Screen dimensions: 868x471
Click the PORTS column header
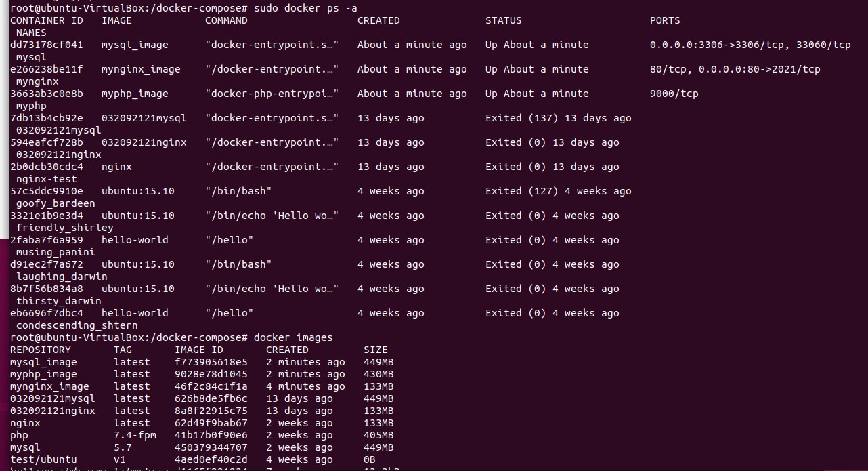click(665, 20)
